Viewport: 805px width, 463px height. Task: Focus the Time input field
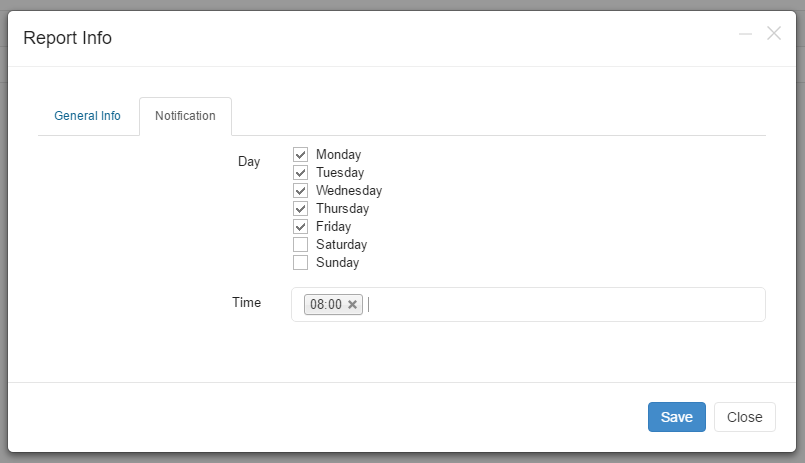pos(565,304)
